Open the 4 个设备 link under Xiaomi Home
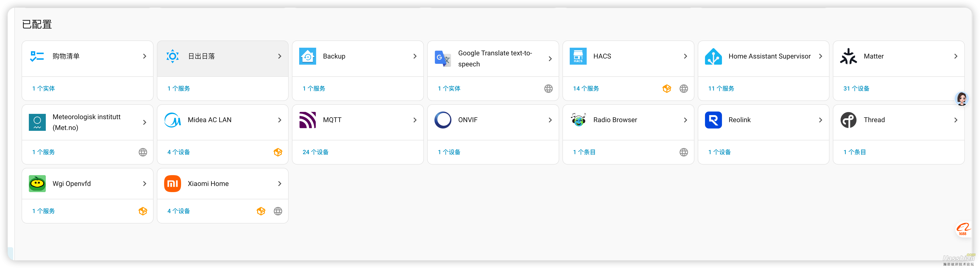 [179, 211]
